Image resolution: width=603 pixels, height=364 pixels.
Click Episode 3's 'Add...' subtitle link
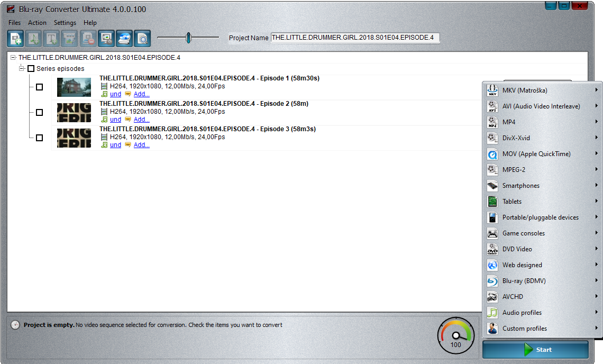click(142, 144)
